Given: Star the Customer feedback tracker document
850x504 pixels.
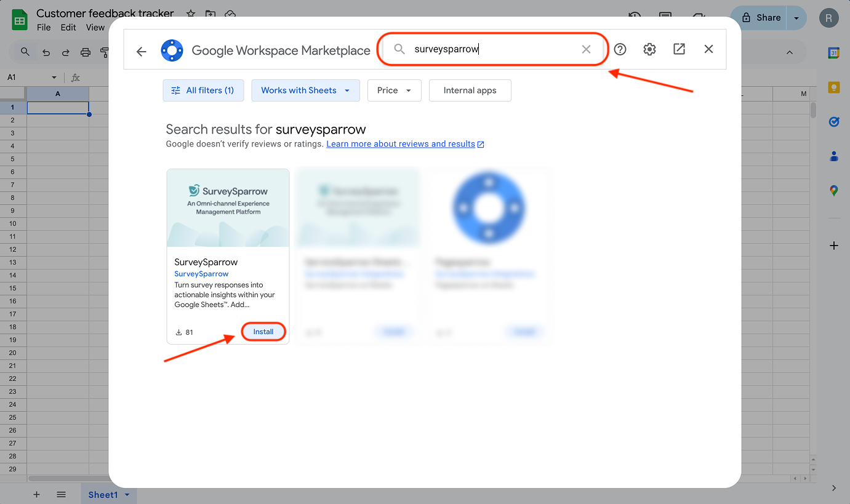Looking at the screenshot, I should (191, 14).
